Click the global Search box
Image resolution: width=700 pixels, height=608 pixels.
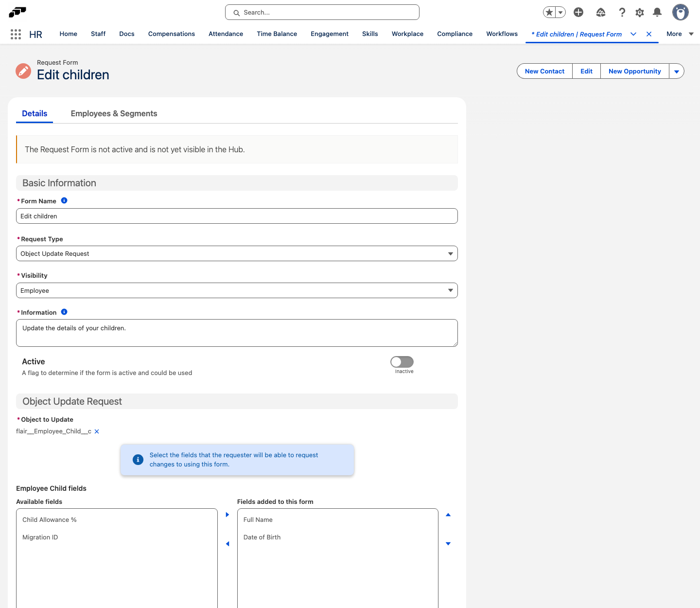tap(322, 12)
